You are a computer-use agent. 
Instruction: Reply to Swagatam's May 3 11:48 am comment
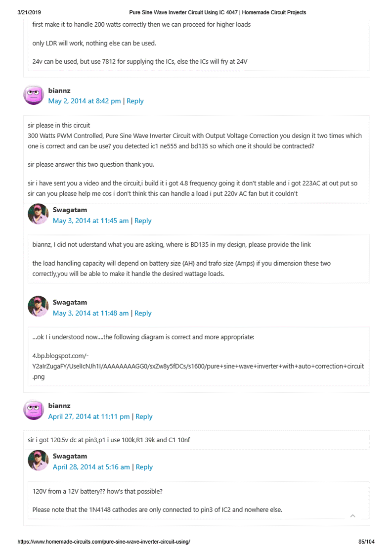pyautogui.click(x=143, y=313)
